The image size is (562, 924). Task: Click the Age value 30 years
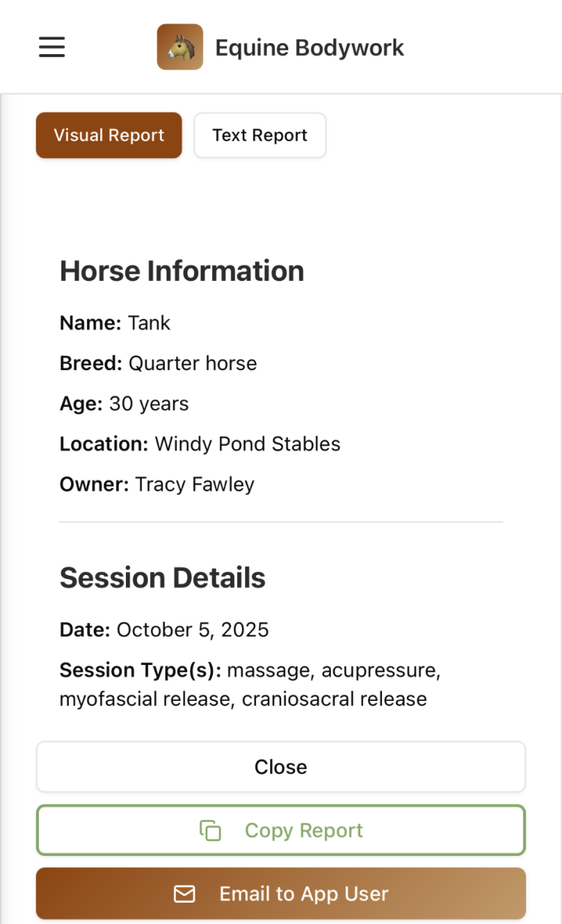[x=149, y=404]
